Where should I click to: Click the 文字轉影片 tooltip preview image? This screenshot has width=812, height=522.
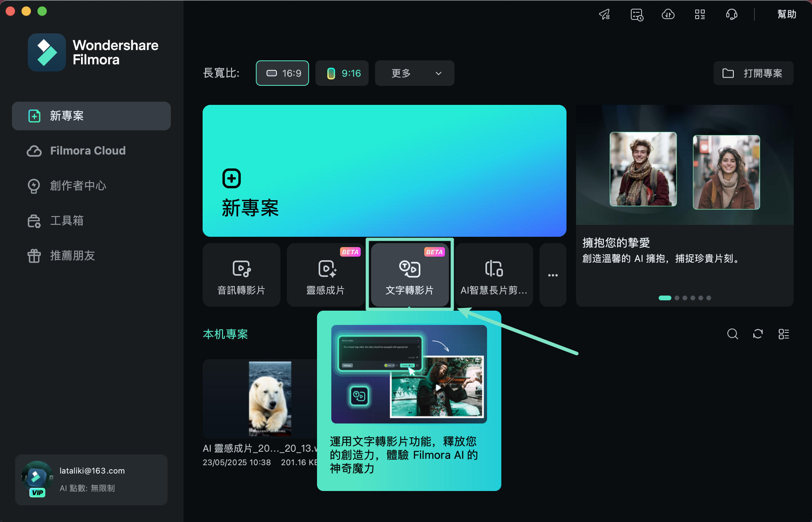tap(409, 374)
